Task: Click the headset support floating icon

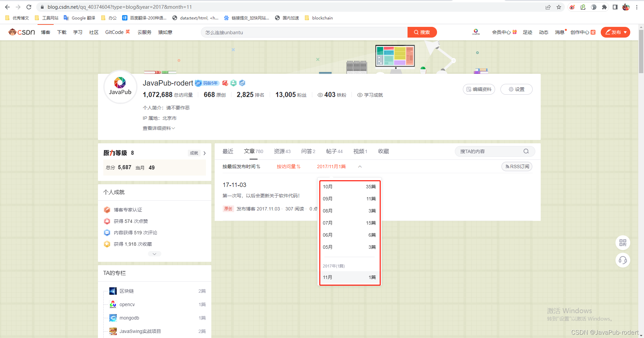Action: [623, 260]
